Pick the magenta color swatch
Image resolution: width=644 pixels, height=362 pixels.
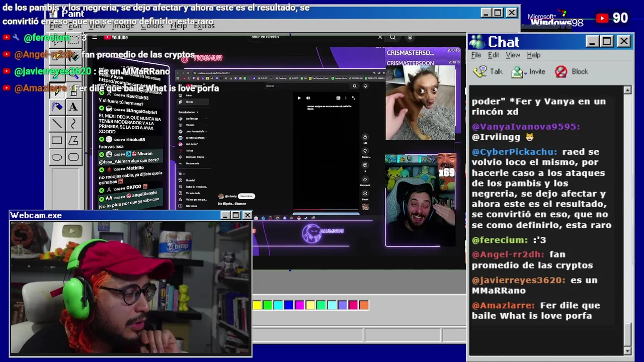(x=299, y=305)
